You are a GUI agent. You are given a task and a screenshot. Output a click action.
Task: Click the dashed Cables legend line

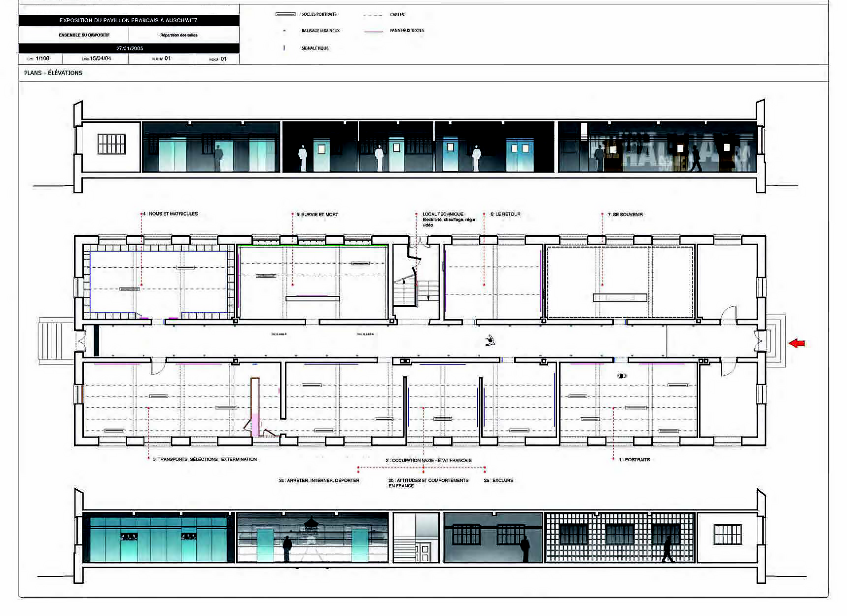pos(373,15)
